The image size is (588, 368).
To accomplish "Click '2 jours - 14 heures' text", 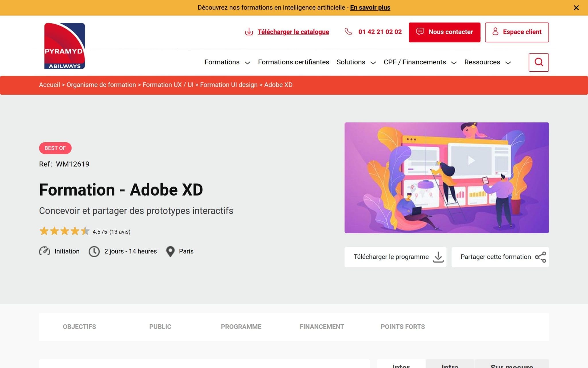I will click(x=130, y=251).
